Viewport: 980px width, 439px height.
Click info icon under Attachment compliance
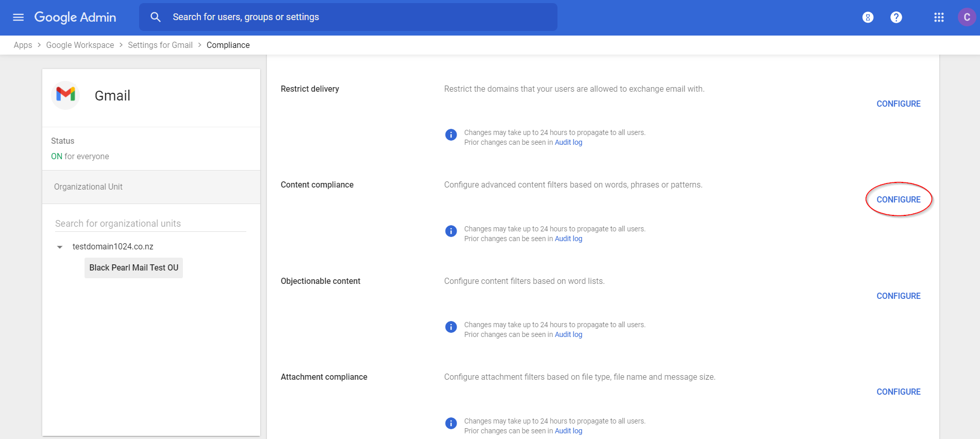[451, 423]
